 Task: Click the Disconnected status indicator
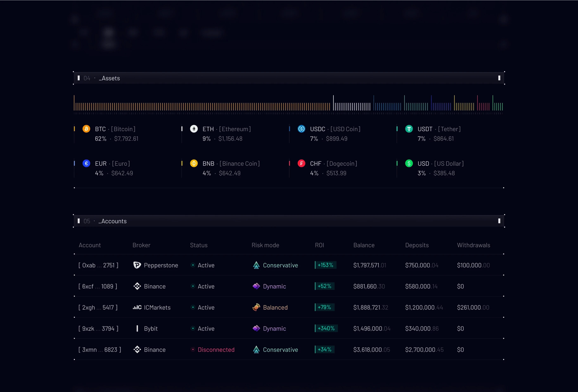tap(193, 350)
